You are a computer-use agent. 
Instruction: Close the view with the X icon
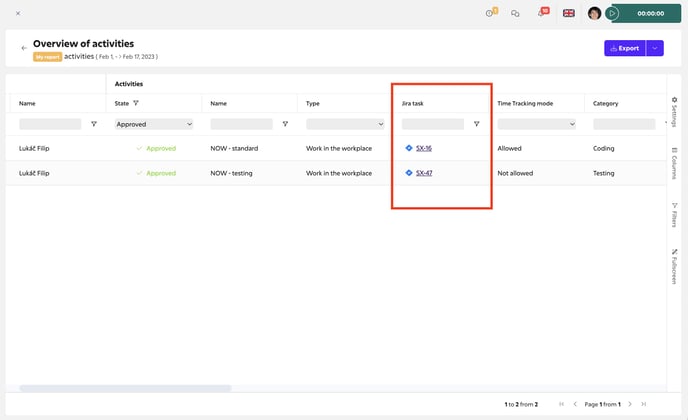(x=18, y=14)
